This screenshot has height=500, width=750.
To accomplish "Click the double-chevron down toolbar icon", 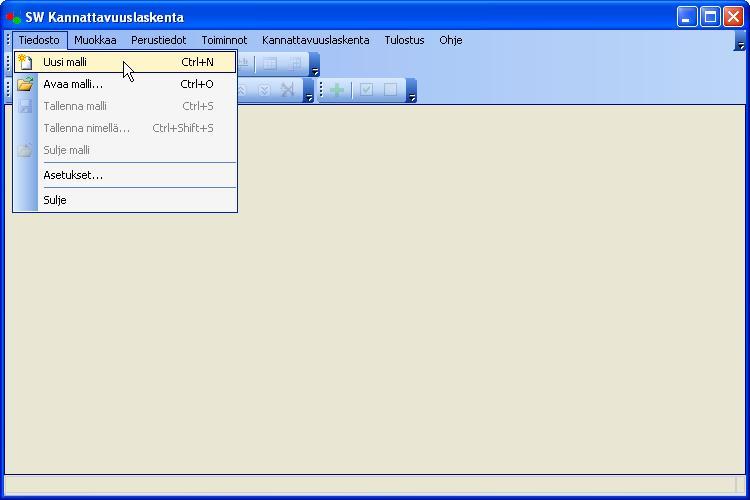I will coord(264,89).
